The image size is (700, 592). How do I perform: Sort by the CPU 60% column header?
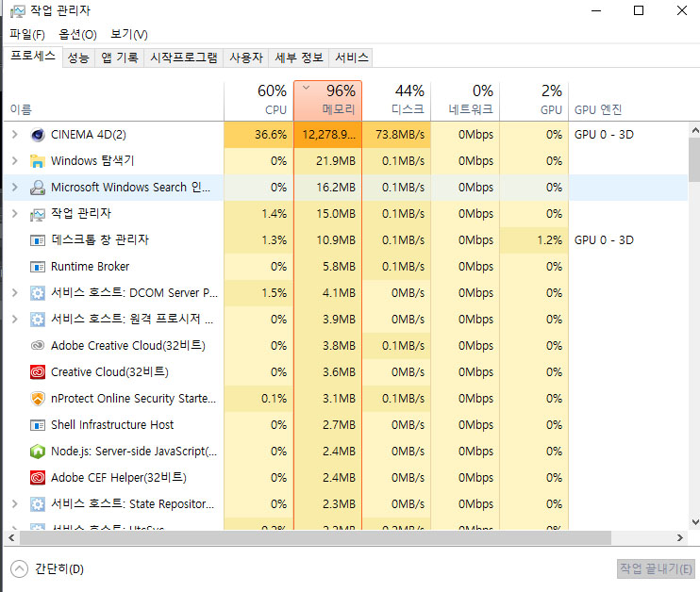258,101
